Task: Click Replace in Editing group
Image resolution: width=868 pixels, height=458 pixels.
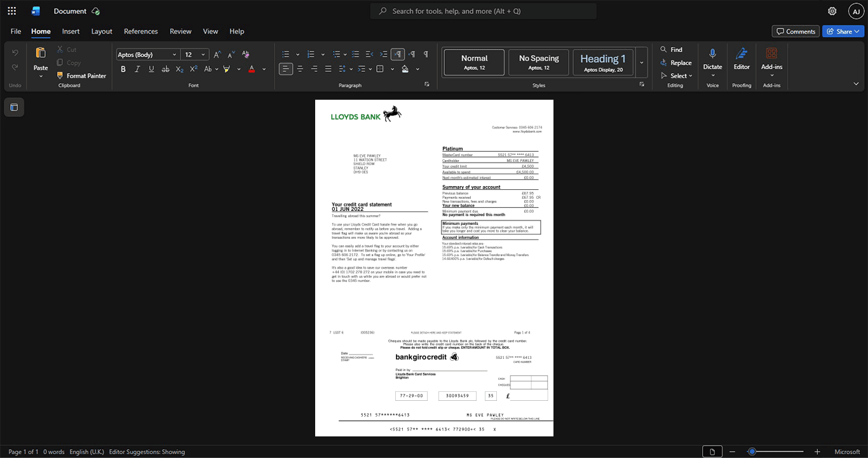Action: [675, 62]
